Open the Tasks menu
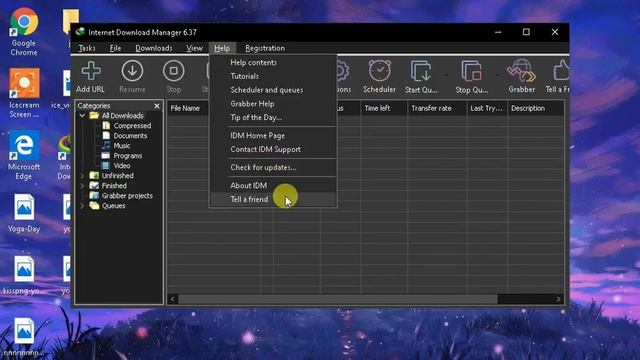 click(87, 48)
